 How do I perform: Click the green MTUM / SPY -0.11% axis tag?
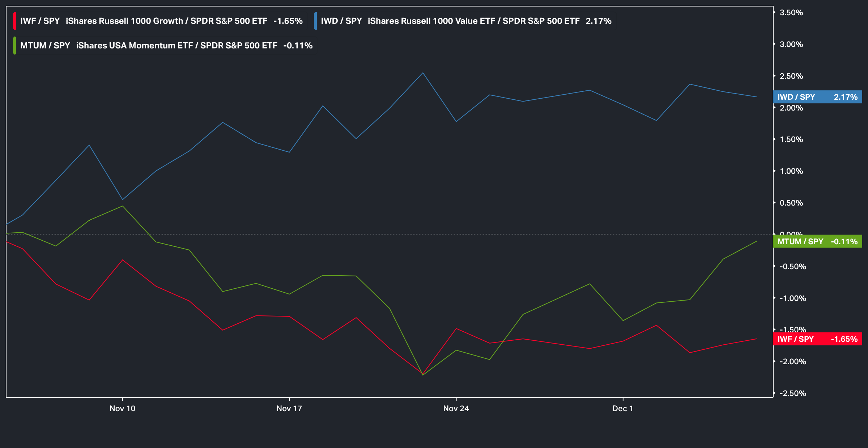[817, 241]
